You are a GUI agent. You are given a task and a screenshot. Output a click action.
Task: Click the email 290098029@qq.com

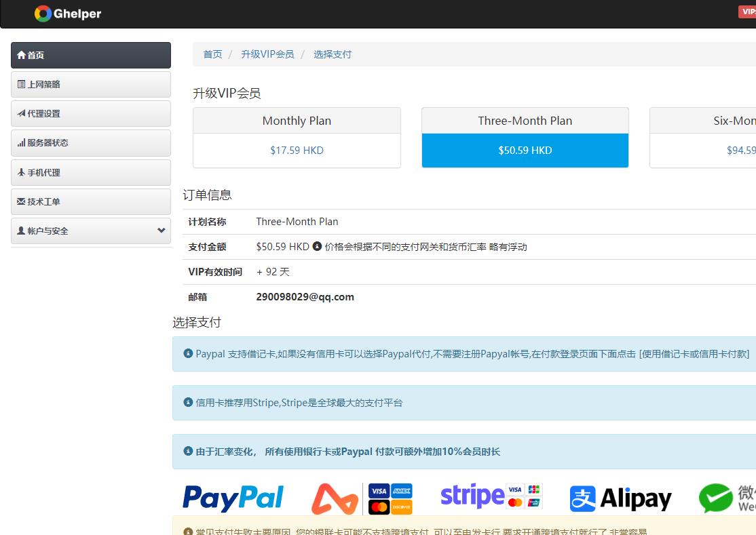click(x=305, y=296)
